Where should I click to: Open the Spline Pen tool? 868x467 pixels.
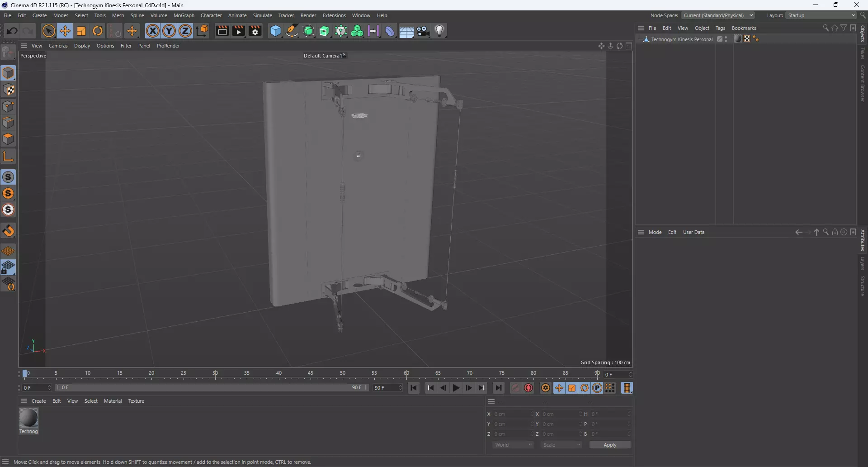292,31
